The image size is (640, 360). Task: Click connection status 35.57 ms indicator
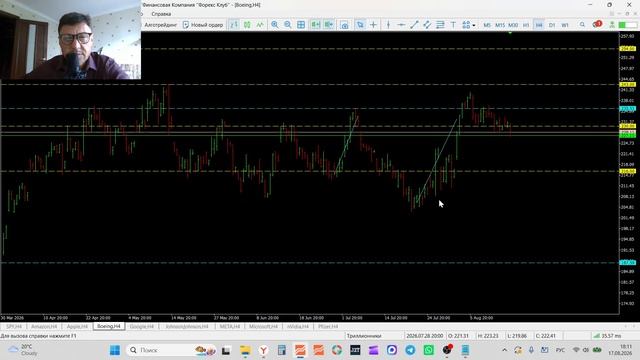(x=607, y=336)
